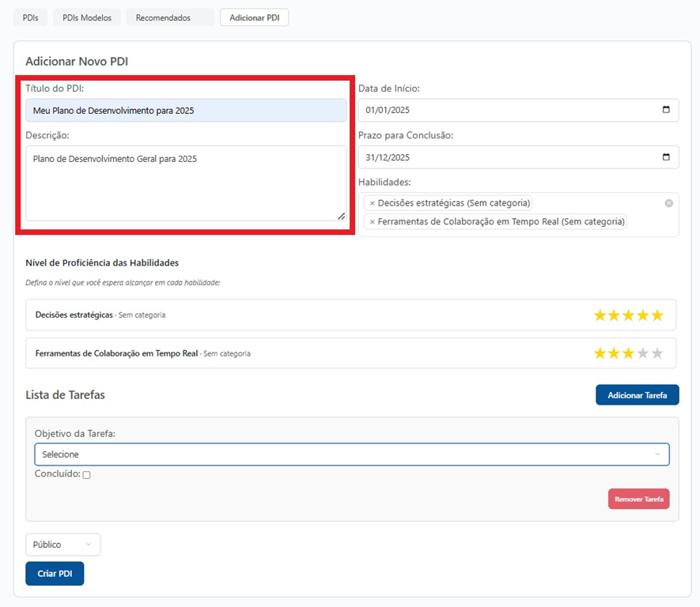Open the PDIs Modelos tab

[87, 17]
